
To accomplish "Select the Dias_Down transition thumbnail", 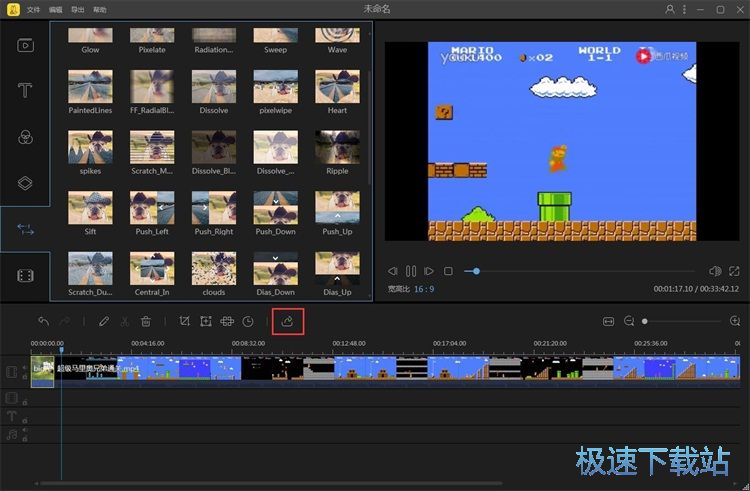I will (x=276, y=269).
